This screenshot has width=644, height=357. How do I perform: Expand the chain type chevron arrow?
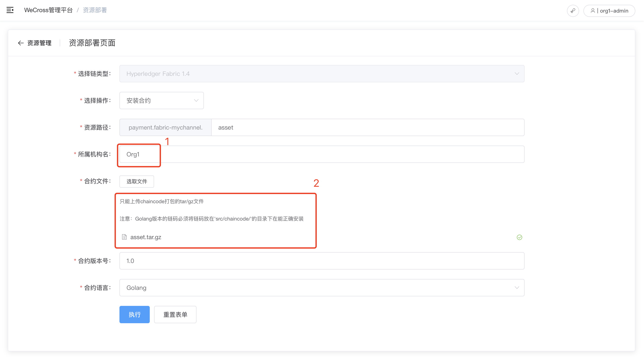[x=517, y=74]
